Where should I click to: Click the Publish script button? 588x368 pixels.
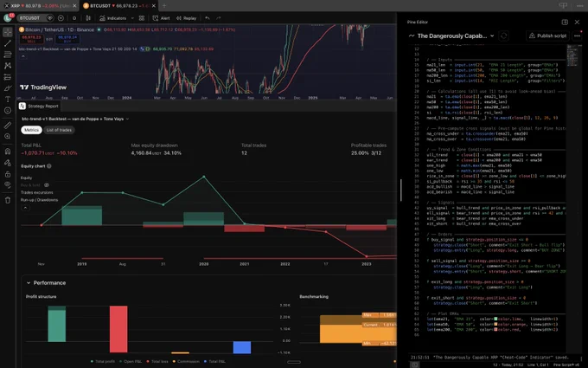point(548,36)
